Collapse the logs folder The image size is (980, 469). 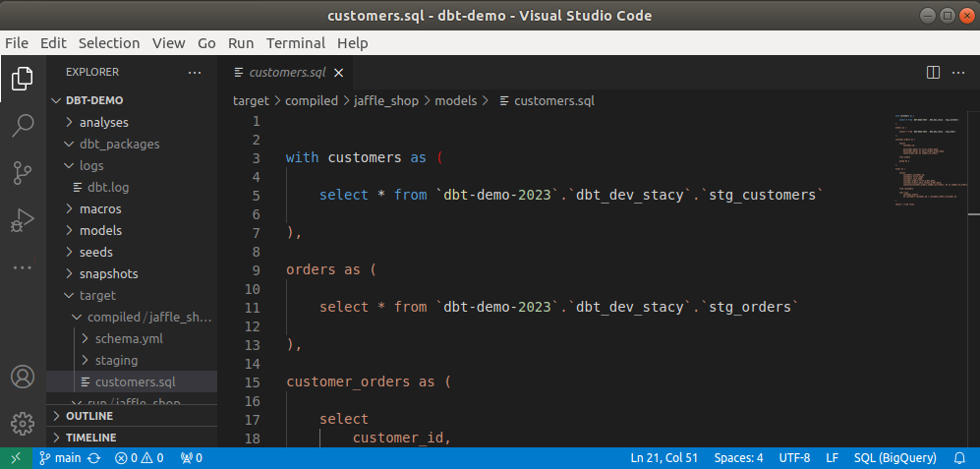(132, 166)
